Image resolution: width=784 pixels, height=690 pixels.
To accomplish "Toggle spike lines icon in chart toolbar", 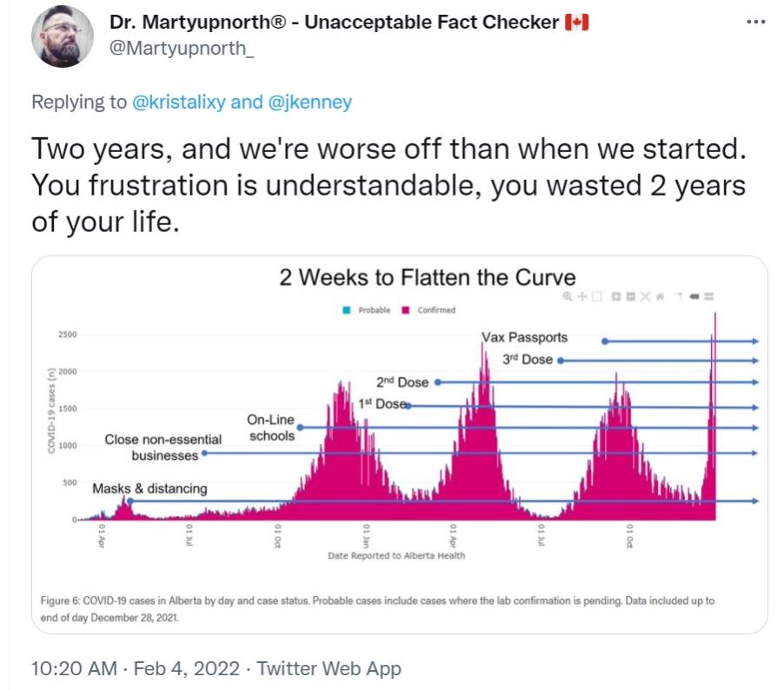I will point(678,296).
